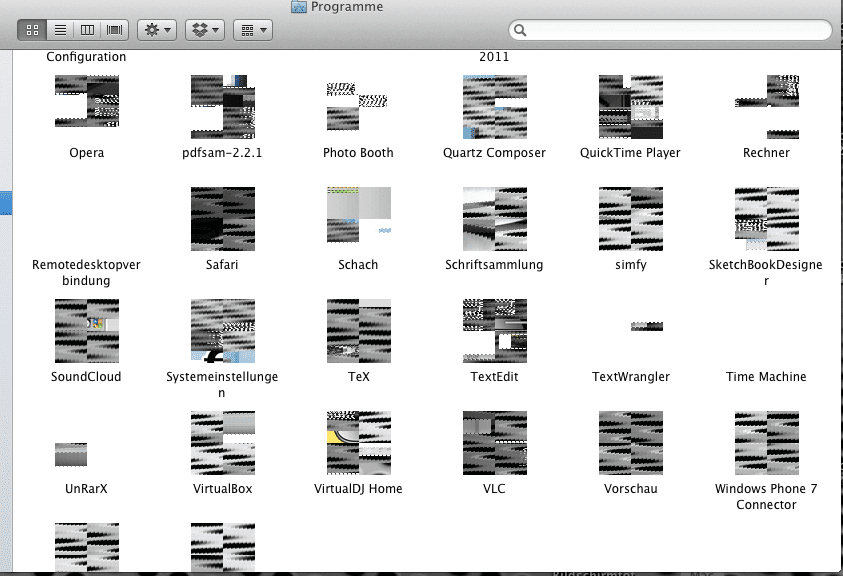Image resolution: width=843 pixels, height=576 pixels.
Task: Switch Finder to Cover Flow view
Action: tap(115, 30)
